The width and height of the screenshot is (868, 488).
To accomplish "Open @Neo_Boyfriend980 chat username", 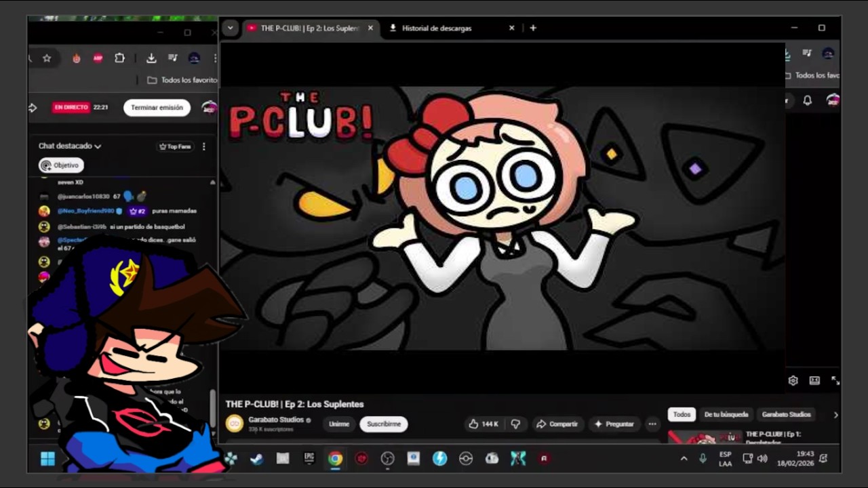I will click(85, 211).
